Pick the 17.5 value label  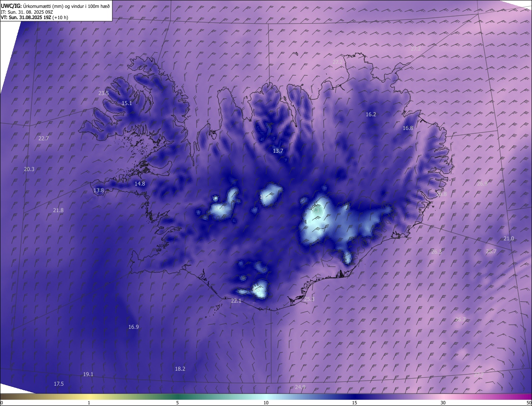point(59,384)
